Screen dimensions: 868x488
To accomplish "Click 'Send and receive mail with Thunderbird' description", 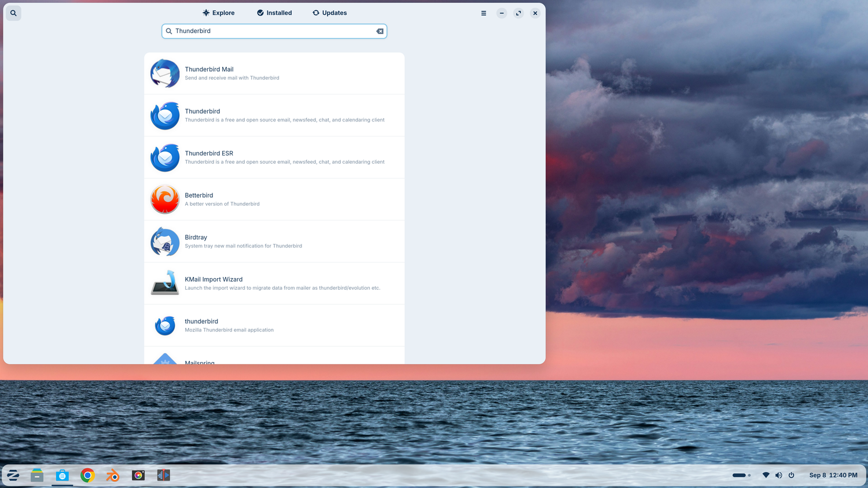I will click(x=232, y=78).
